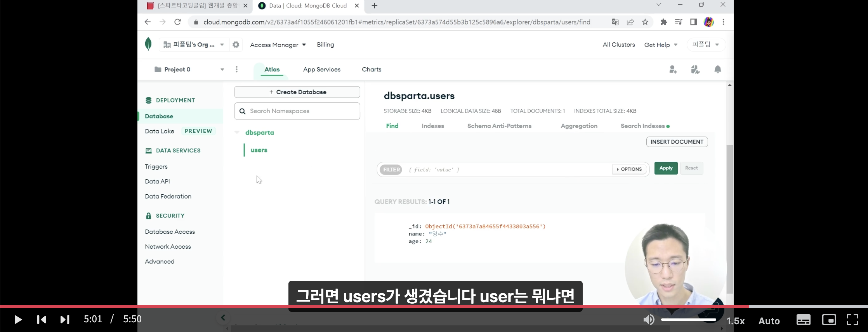Reset the filter query
868x332 pixels.
691,168
